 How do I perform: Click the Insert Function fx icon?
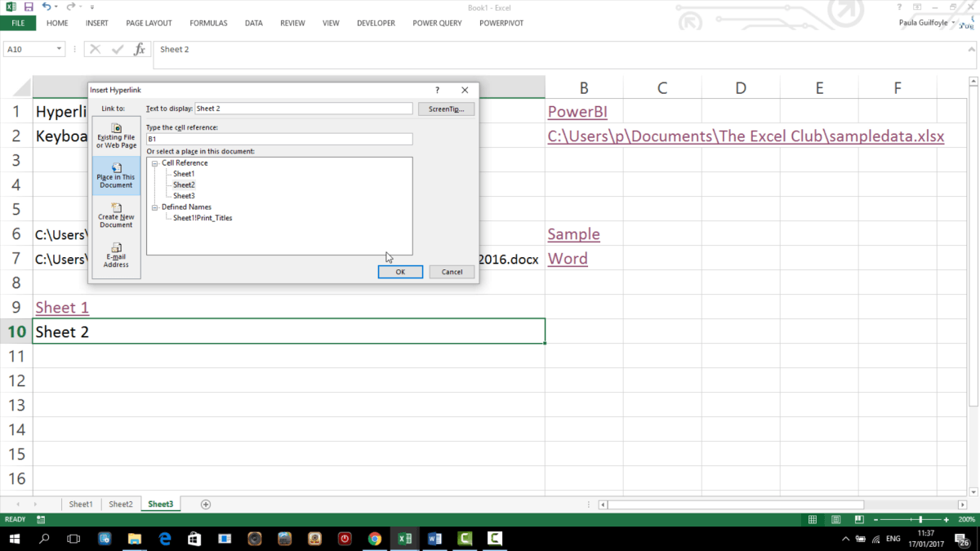point(140,49)
